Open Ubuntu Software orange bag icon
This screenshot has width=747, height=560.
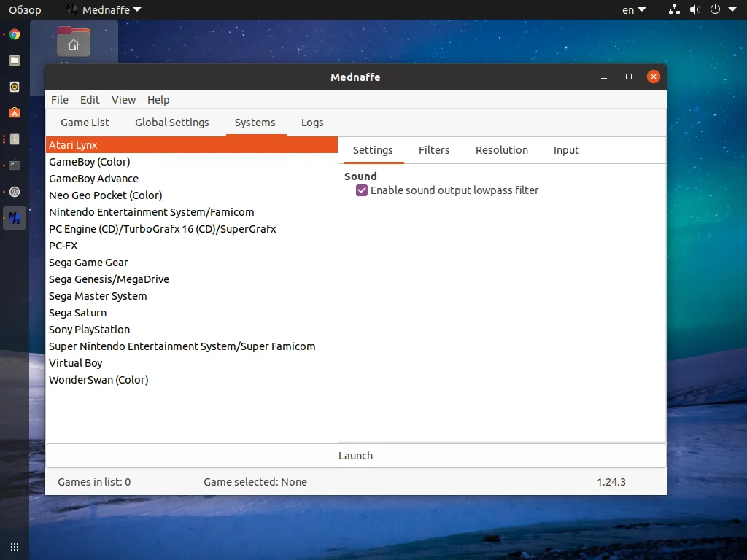point(15,113)
